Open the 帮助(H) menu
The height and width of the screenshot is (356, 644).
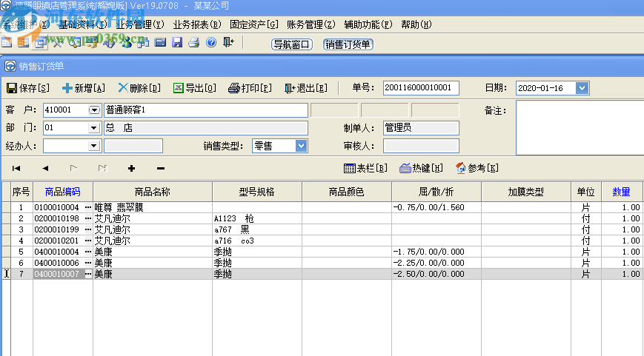(x=416, y=24)
